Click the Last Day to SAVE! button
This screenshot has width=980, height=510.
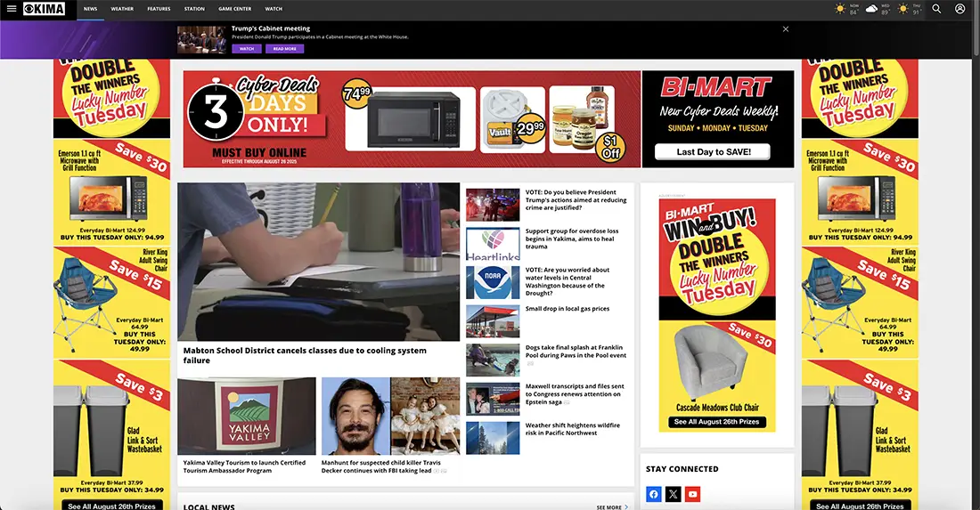point(713,151)
